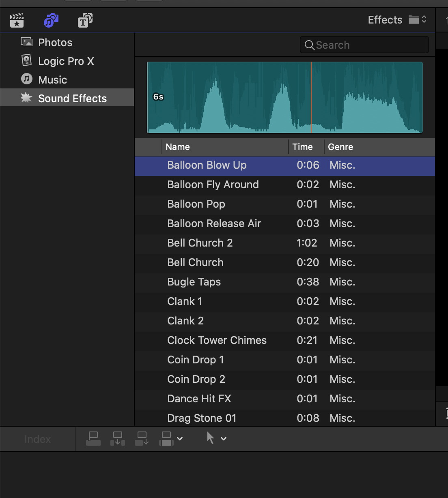This screenshot has height=498, width=448.
Task: Click the connect clip to storyline icon
Action: pos(93,438)
